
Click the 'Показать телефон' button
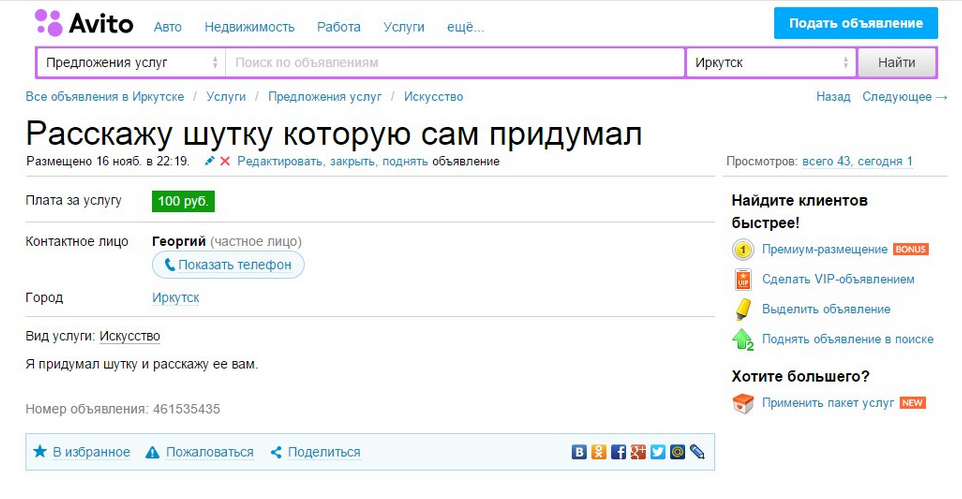click(228, 265)
